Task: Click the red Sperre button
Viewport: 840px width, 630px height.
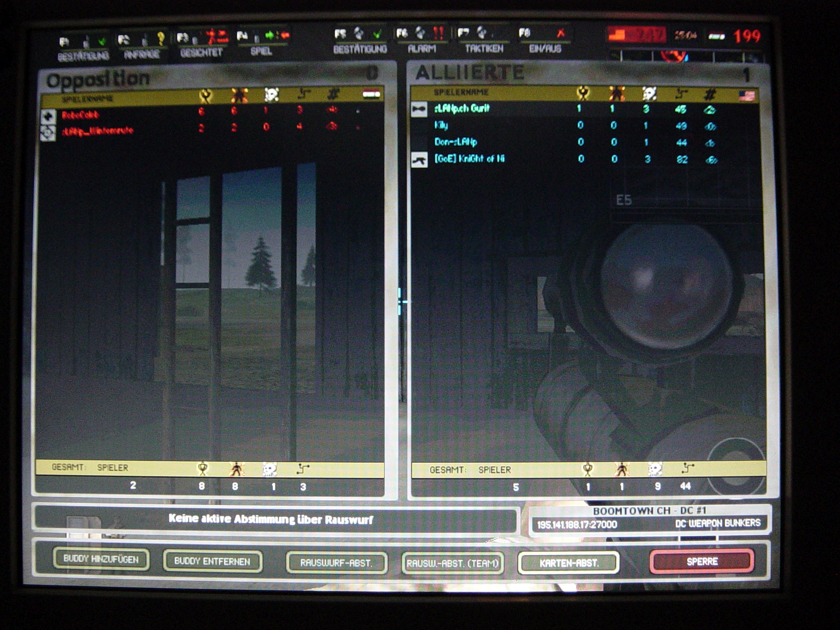Action: pos(702,561)
